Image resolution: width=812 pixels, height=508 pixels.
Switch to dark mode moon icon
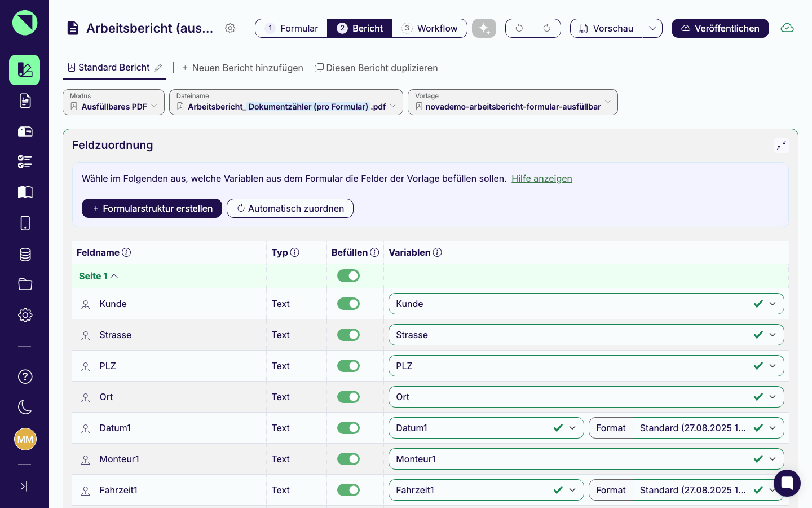25,407
